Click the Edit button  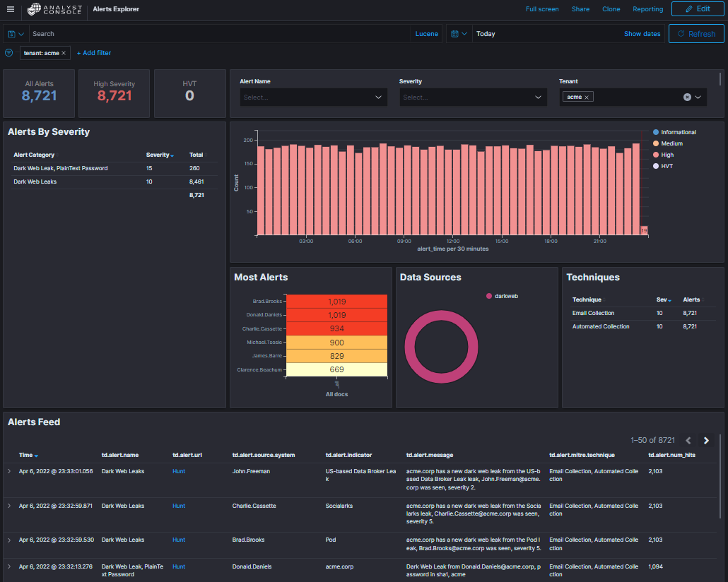(697, 8)
